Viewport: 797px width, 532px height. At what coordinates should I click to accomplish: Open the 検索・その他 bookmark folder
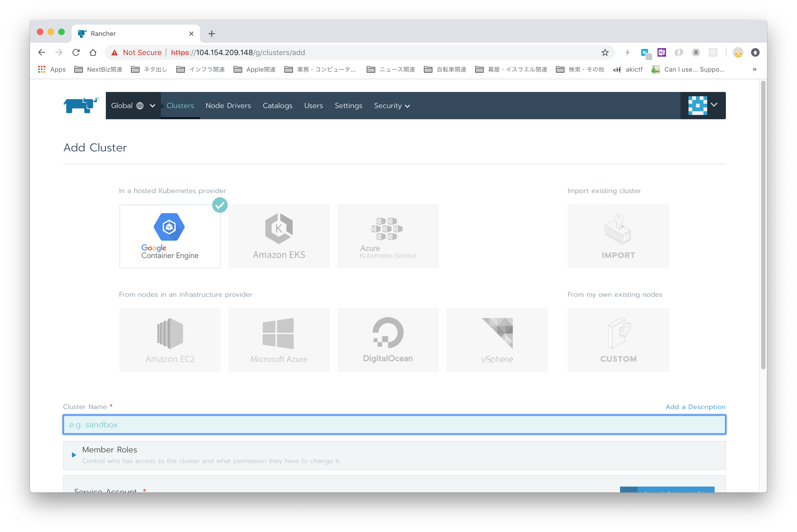pos(580,69)
